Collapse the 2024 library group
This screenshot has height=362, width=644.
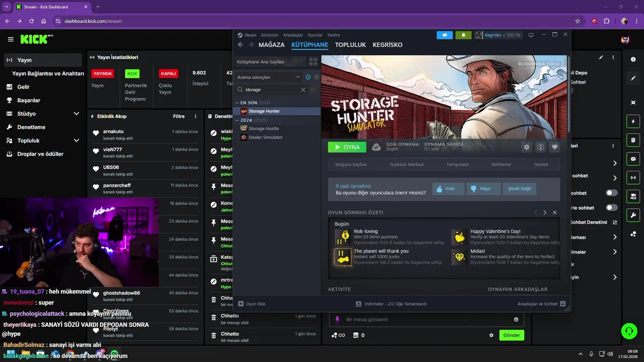(237, 120)
